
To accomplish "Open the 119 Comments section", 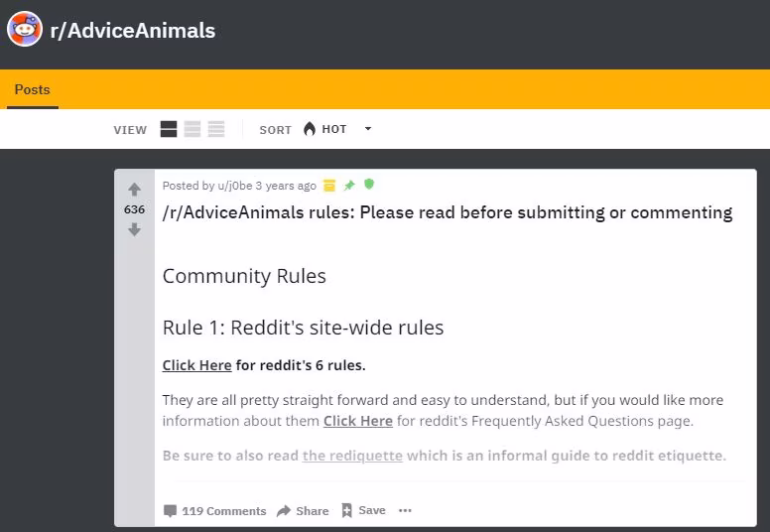I will click(214, 511).
